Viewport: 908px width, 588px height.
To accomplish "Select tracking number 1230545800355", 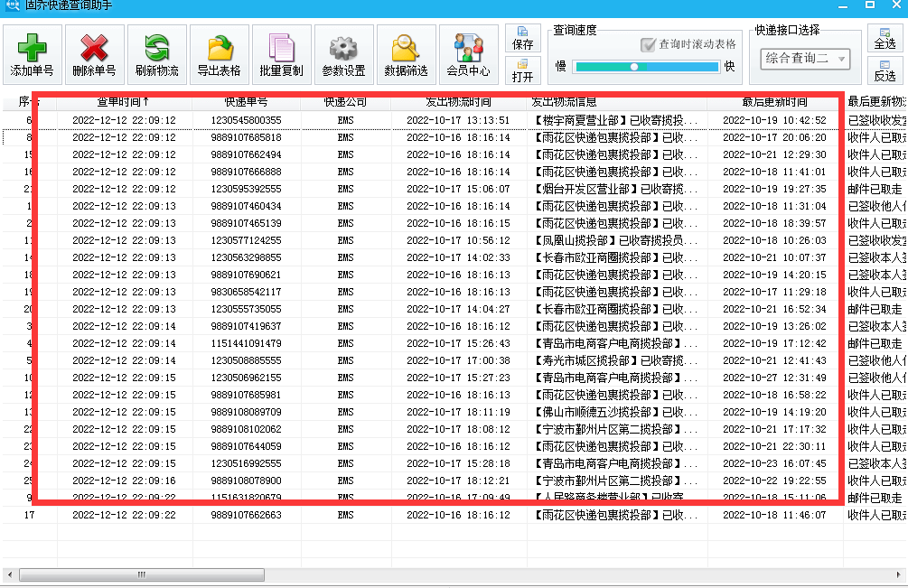I will (246, 120).
